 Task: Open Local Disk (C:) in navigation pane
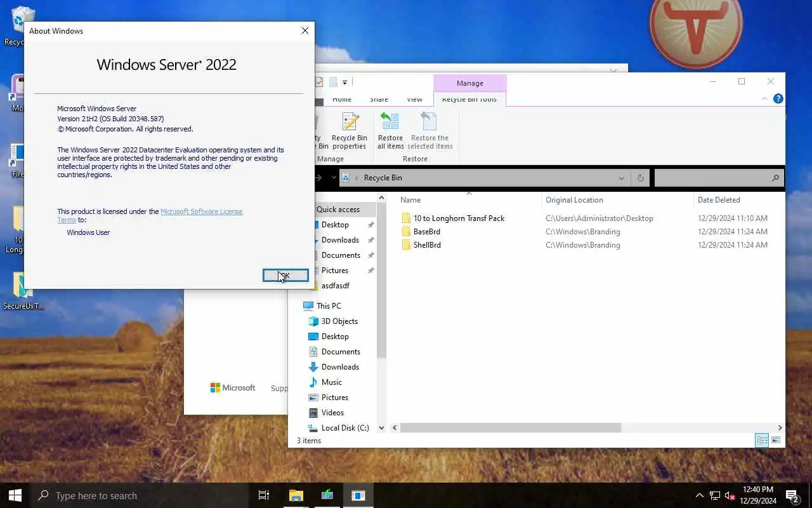345,428
